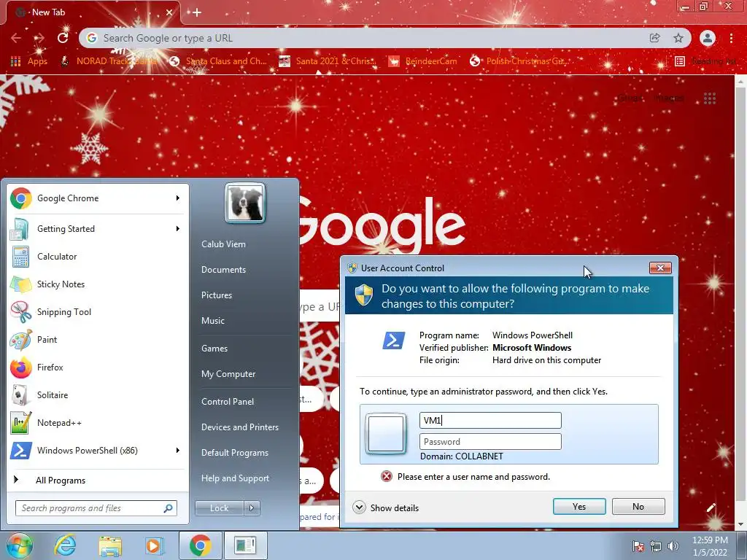Open Chrome three-dot menu

tap(731, 38)
